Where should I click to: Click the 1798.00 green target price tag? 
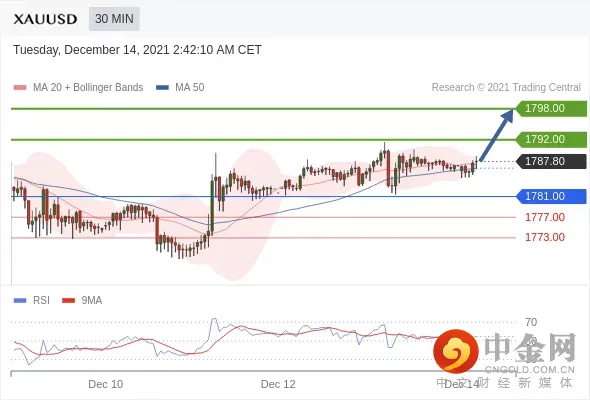click(x=550, y=108)
